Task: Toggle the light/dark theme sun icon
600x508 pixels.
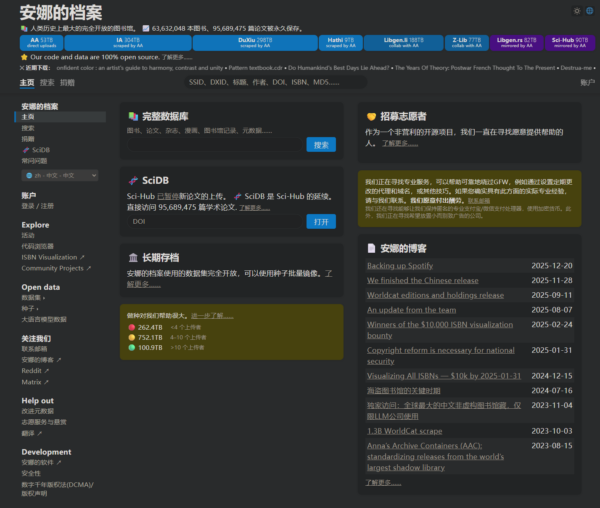Action: click(577, 11)
